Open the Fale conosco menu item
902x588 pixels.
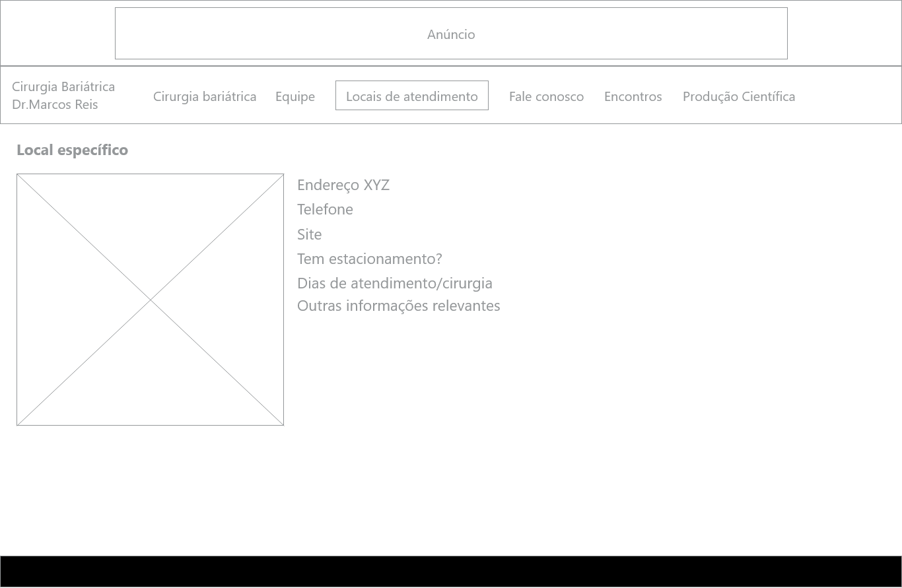coord(546,96)
